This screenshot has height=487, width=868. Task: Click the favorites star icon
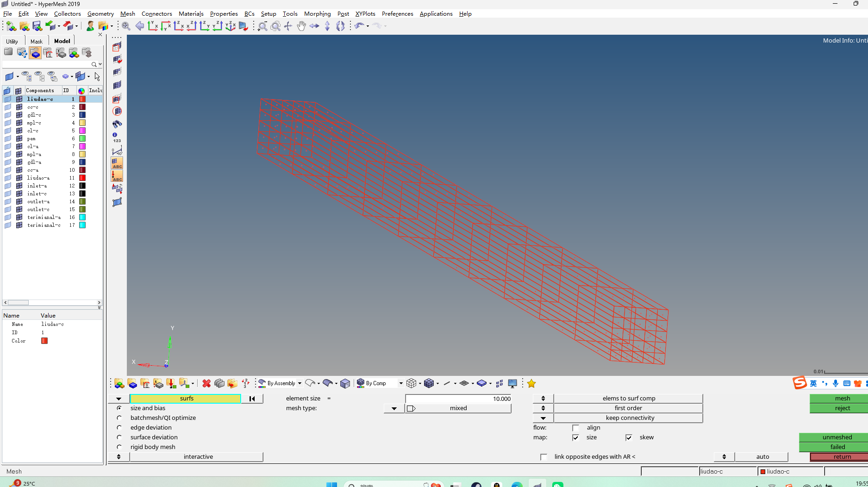pos(531,383)
